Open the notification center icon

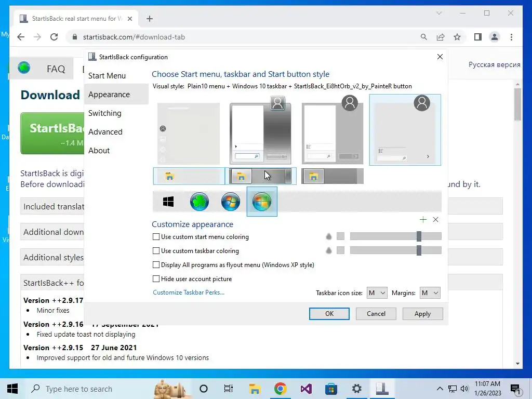point(516,389)
